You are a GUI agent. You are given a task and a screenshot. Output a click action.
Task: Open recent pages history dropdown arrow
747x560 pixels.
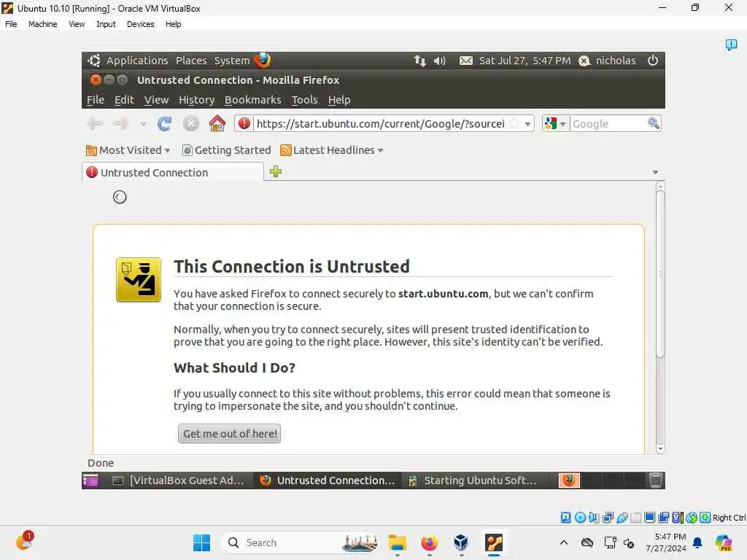[142, 124]
